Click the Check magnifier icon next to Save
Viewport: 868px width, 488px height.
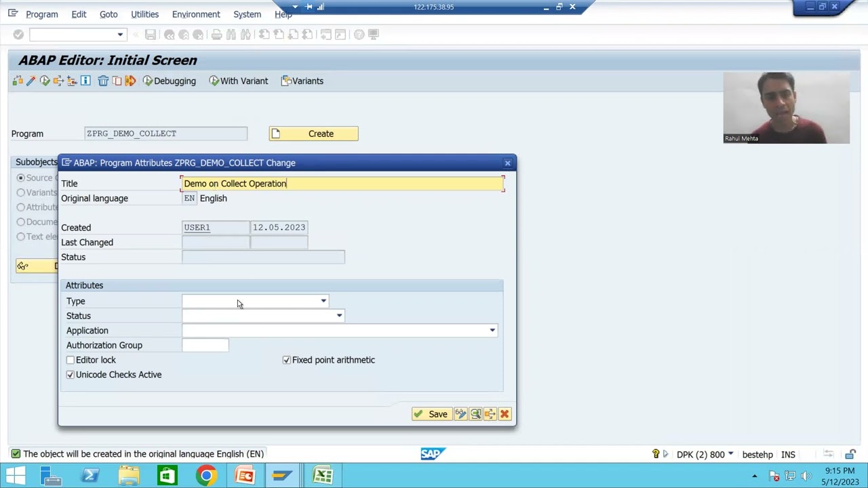pos(475,414)
